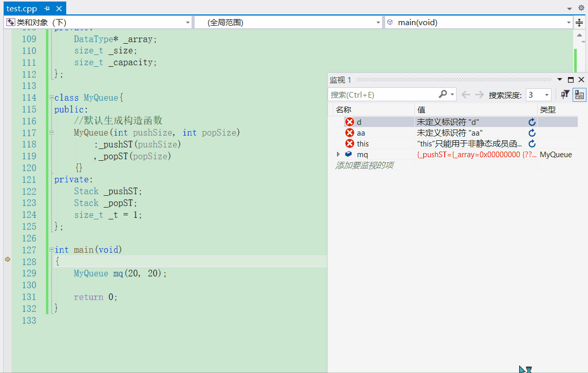Click the next search result arrow

point(479,95)
